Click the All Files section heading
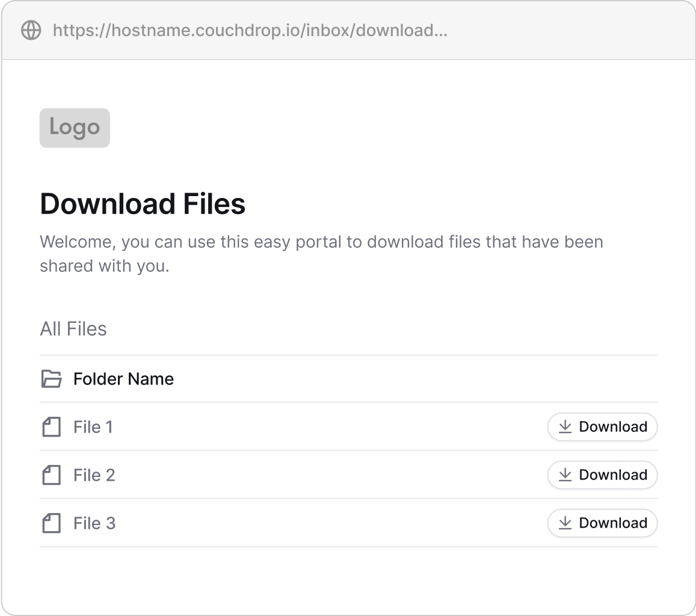 (73, 328)
